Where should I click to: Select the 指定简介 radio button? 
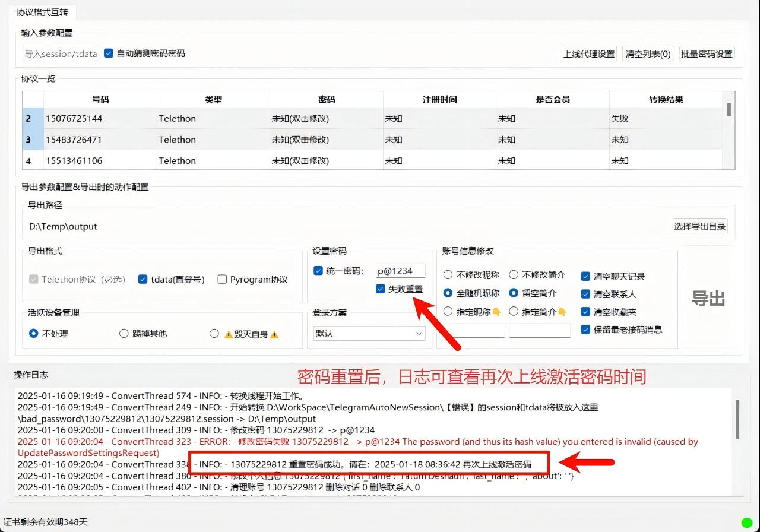514,311
